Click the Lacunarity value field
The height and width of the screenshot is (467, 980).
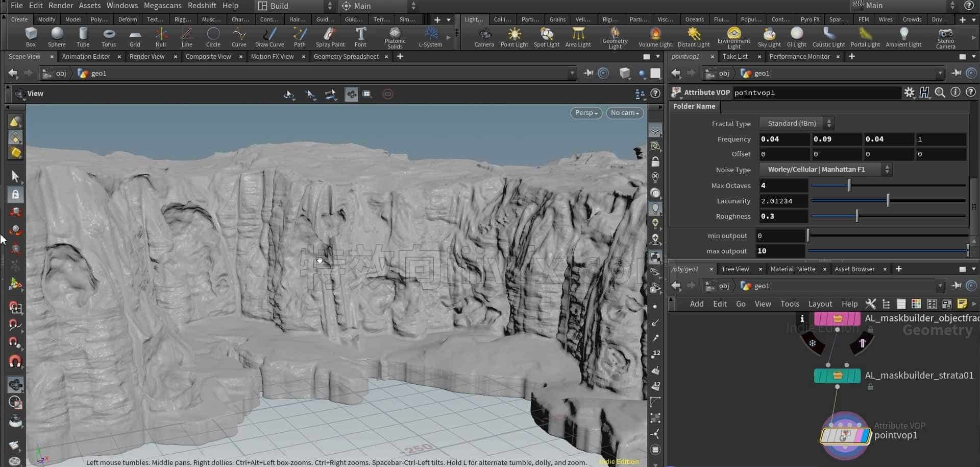(783, 201)
